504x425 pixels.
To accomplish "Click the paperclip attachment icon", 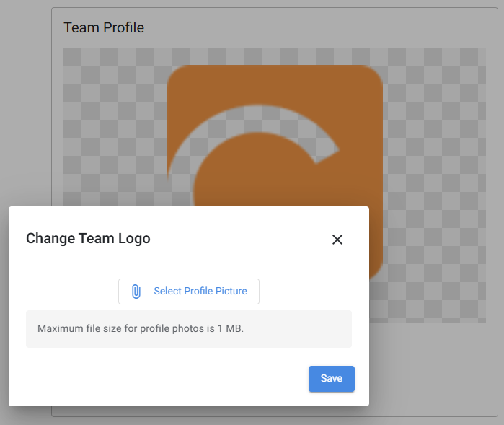I will (x=136, y=292).
